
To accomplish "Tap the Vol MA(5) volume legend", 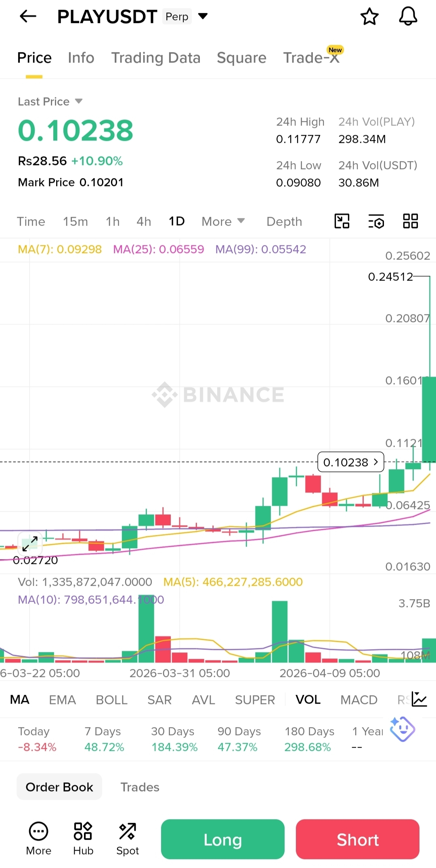I will pyautogui.click(x=233, y=582).
